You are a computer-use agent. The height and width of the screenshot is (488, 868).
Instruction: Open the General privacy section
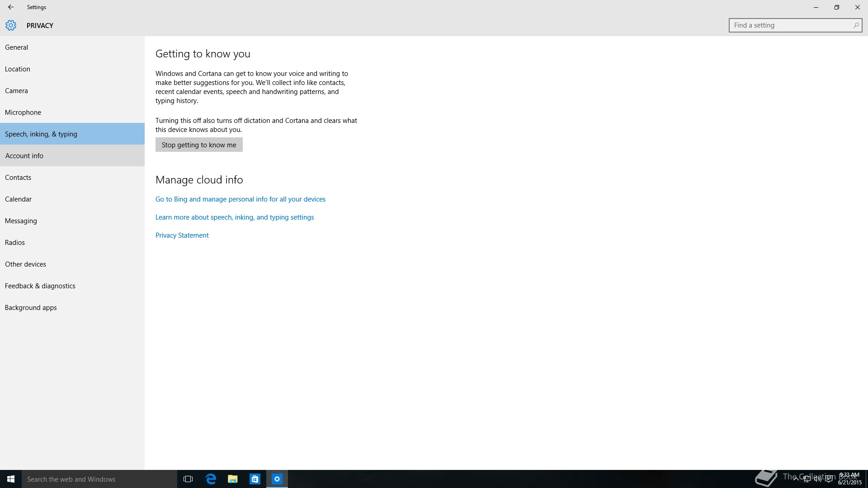click(x=72, y=47)
